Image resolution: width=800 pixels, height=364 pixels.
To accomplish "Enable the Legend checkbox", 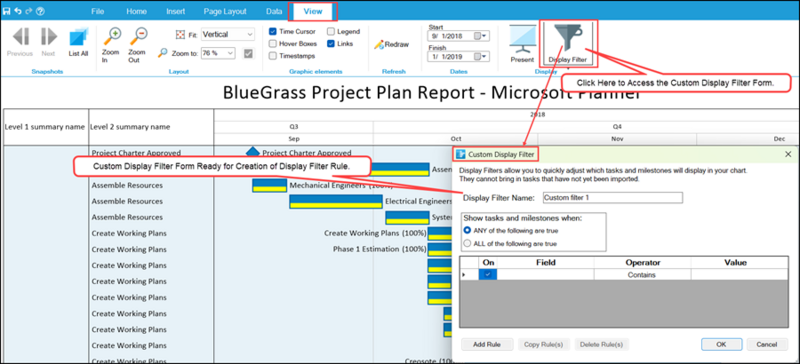I will (x=331, y=32).
